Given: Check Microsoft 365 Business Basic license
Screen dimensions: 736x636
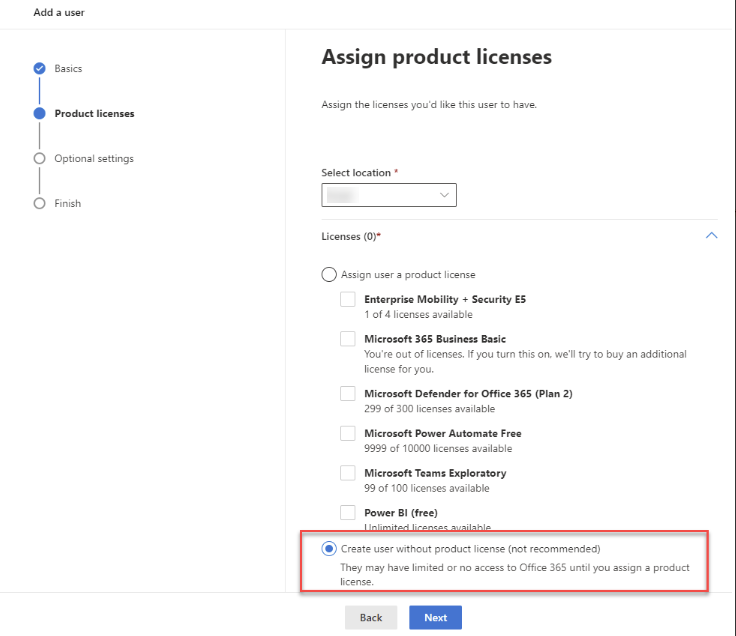Looking at the screenshot, I should (348, 339).
